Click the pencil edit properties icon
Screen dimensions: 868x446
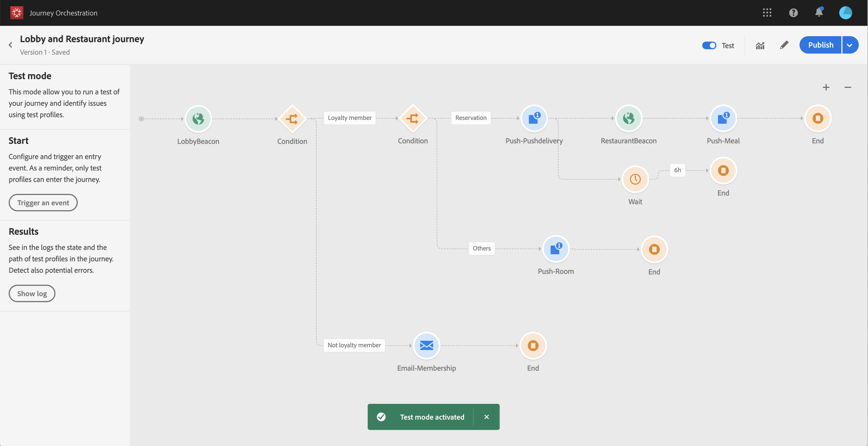point(784,45)
